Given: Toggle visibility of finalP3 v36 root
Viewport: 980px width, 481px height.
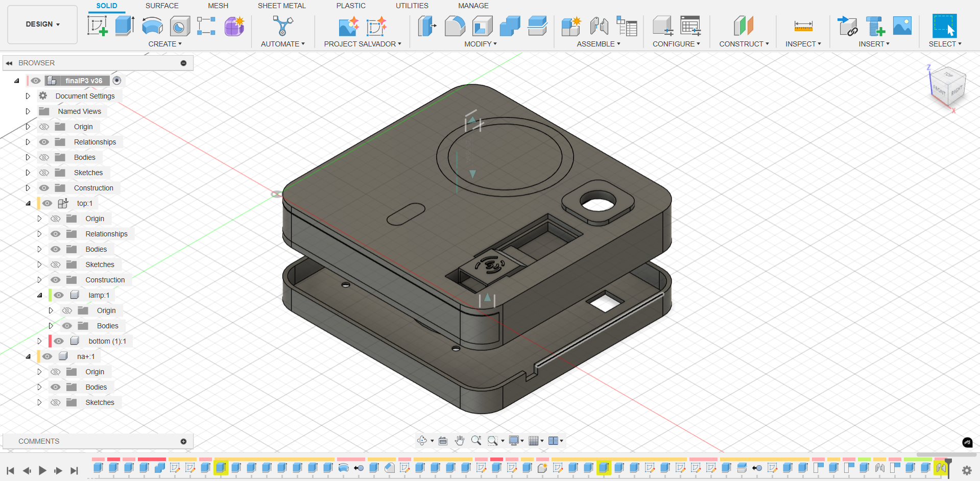Looking at the screenshot, I should click(x=35, y=81).
